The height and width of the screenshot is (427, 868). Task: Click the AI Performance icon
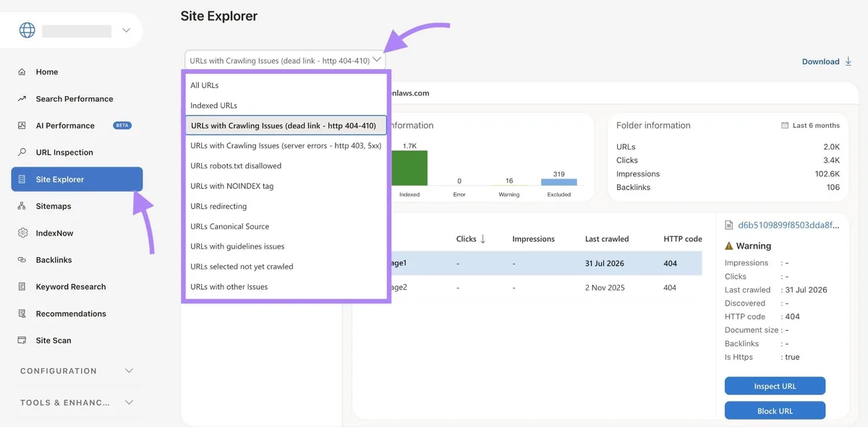point(22,126)
